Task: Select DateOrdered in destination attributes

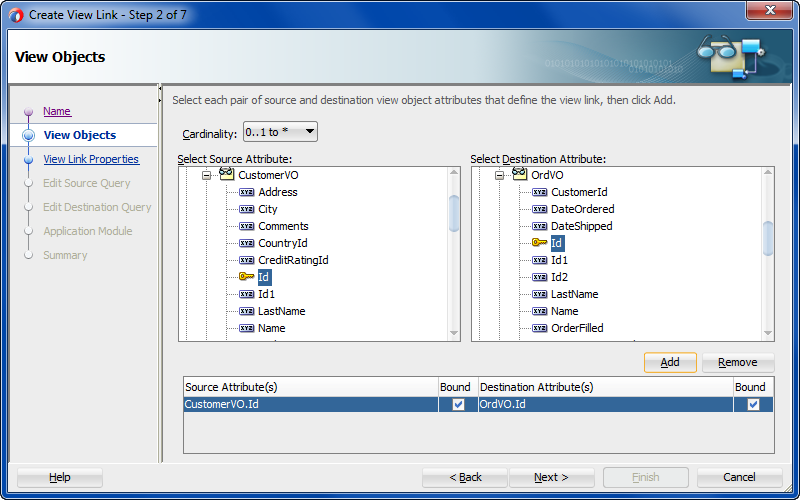Action: pyautogui.click(x=582, y=209)
